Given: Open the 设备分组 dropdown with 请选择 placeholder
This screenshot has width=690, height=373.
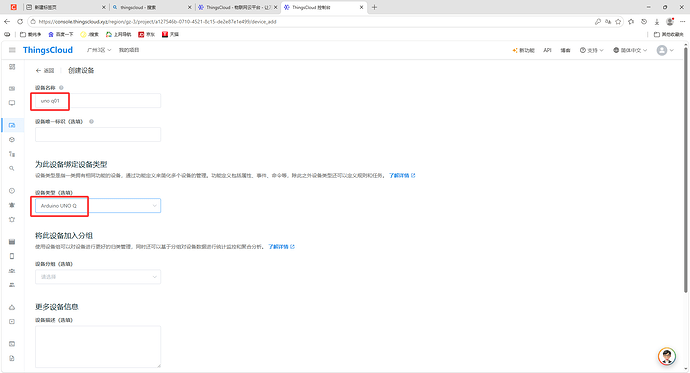Looking at the screenshot, I should tap(98, 277).
